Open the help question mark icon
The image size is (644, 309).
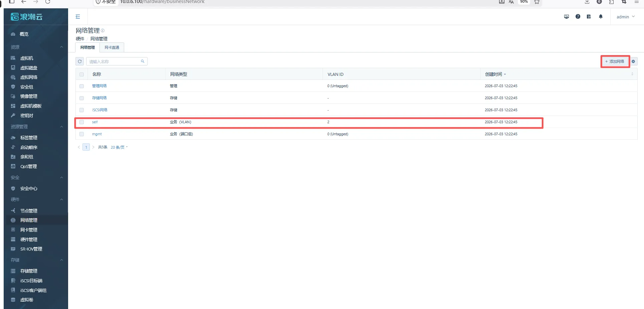click(578, 17)
